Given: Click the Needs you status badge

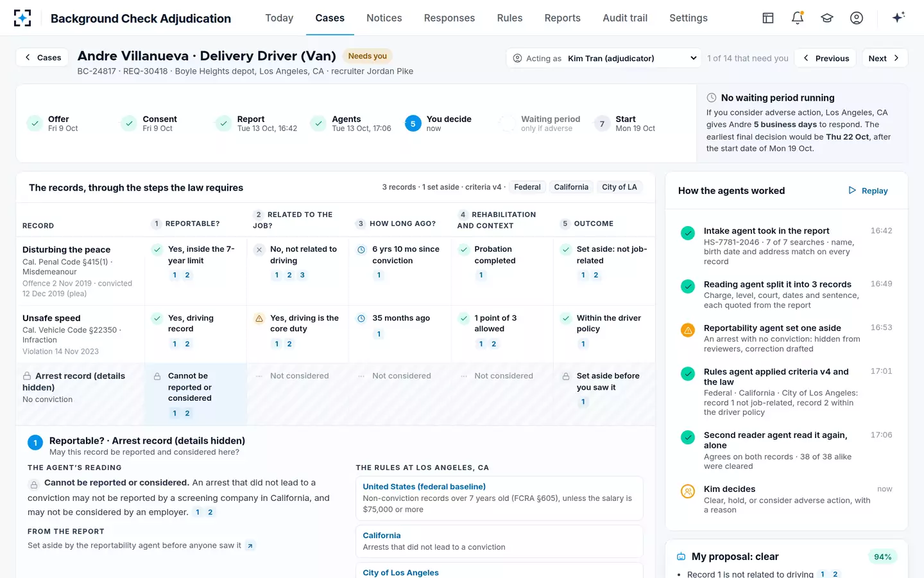Looking at the screenshot, I should [368, 56].
